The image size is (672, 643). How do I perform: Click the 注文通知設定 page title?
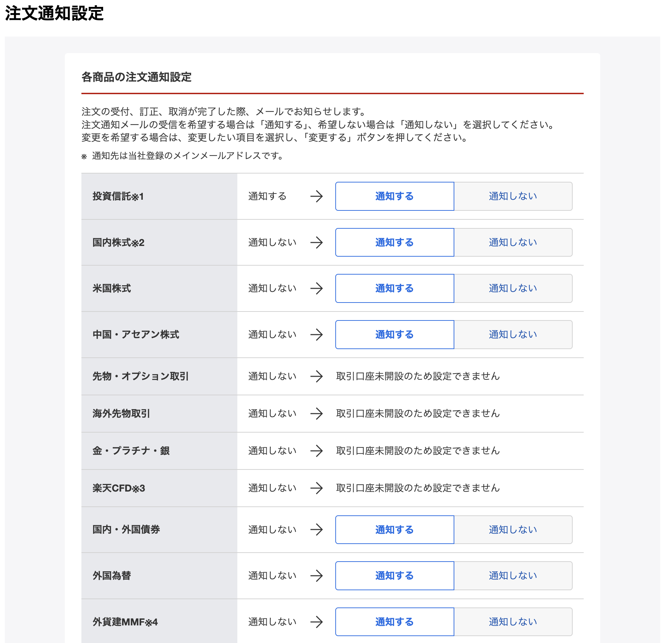[55, 14]
